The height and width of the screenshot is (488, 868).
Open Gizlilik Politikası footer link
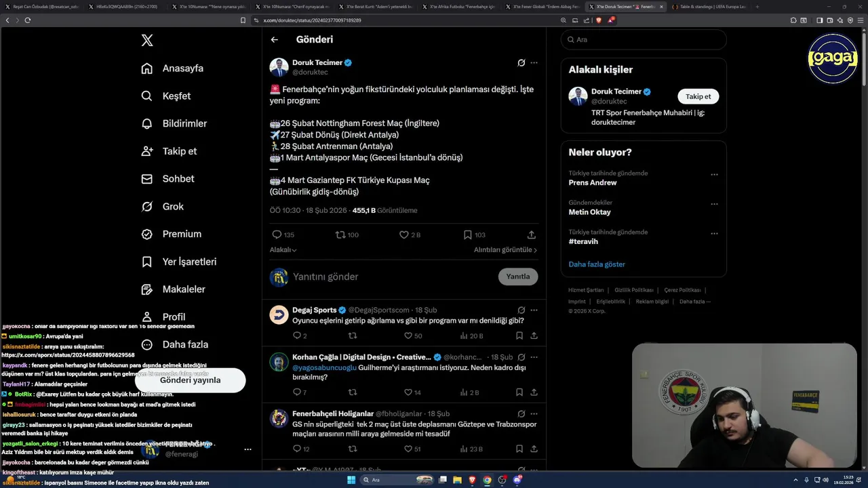pos(633,290)
